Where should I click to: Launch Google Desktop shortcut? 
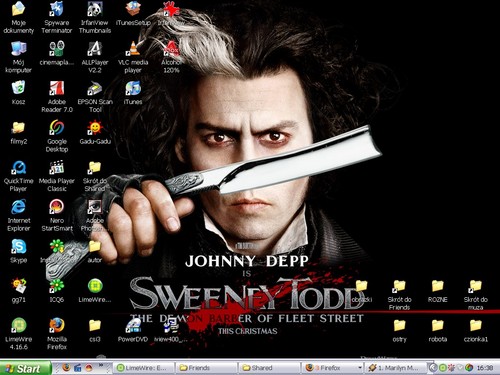[x=57, y=136]
